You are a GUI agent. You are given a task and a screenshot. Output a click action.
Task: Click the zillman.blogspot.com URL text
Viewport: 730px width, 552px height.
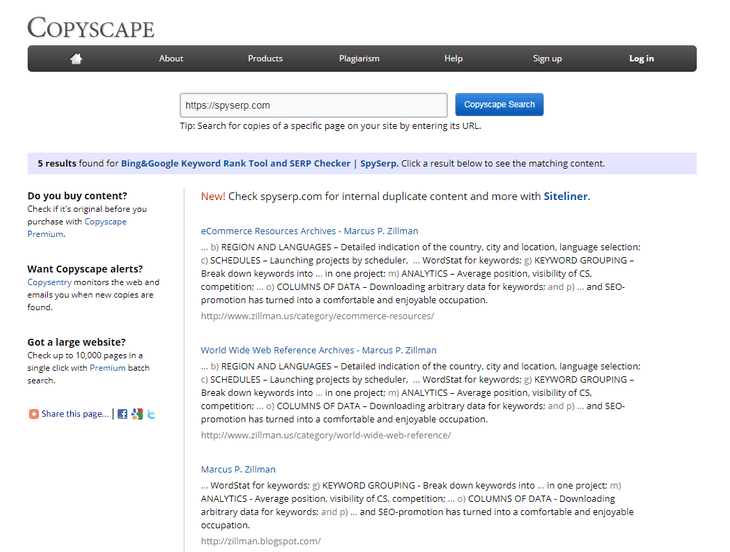pos(261,541)
